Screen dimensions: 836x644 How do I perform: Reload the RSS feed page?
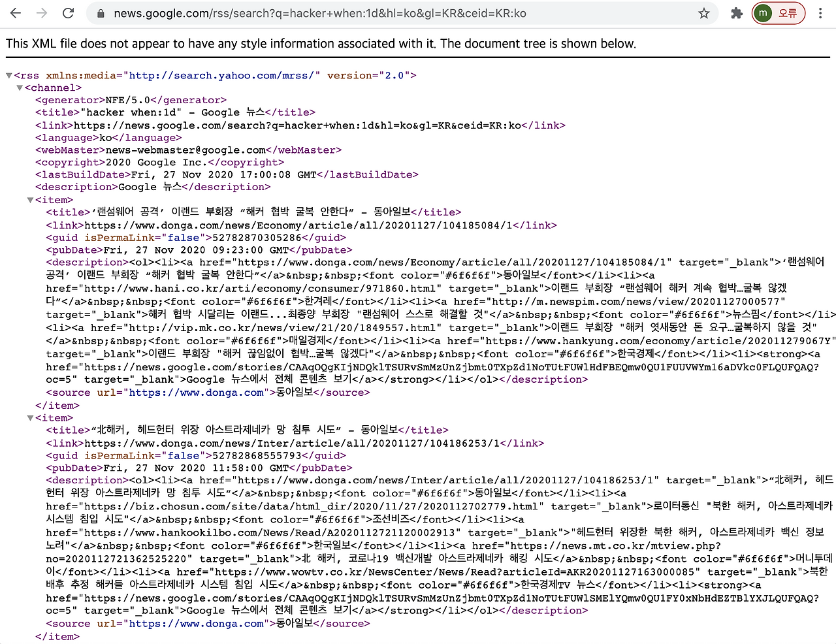coord(68,13)
